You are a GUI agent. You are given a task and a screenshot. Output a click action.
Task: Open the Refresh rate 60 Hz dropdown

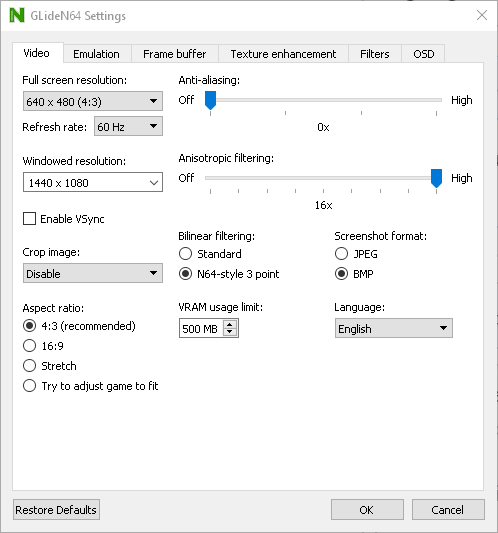point(128,126)
